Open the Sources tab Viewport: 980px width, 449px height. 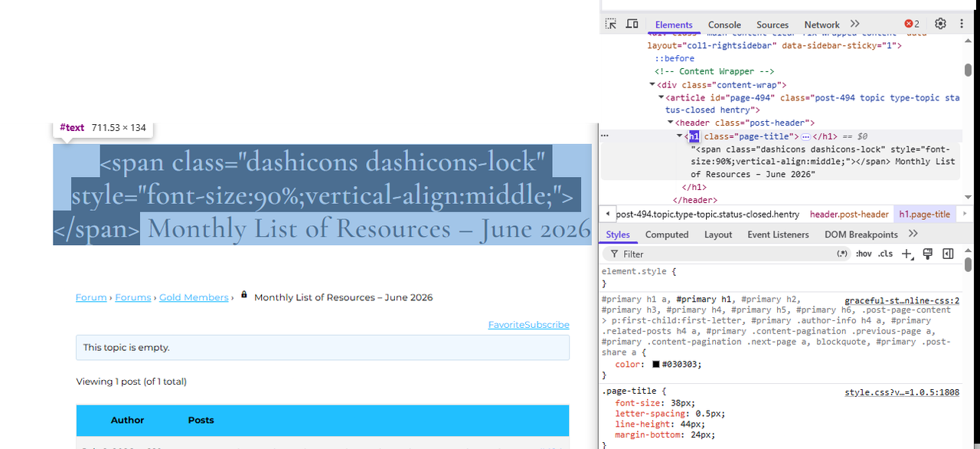[773, 25]
